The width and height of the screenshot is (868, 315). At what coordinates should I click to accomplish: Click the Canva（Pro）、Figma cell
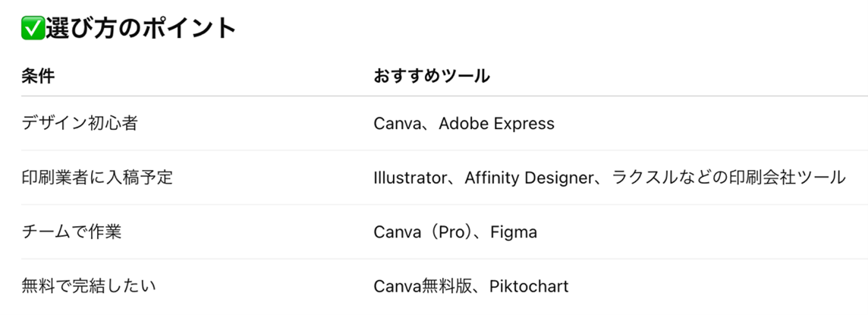coord(455,232)
